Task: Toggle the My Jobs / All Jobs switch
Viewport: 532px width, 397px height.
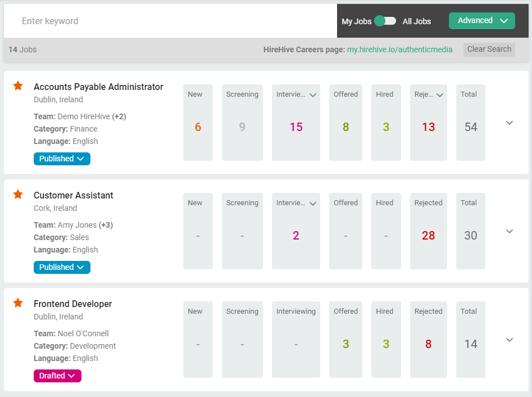Action: point(385,21)
